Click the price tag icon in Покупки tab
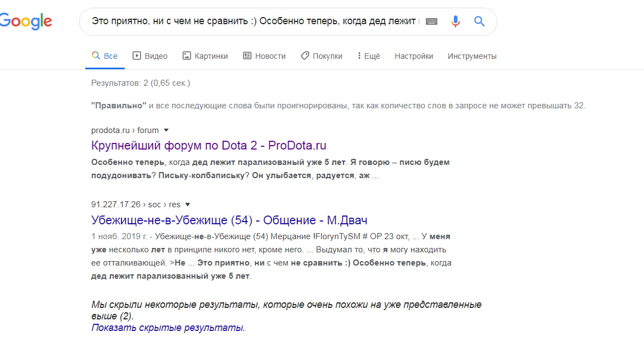This screenshot has height=337, width=644. pyautogui.click(x=305, y=56)
